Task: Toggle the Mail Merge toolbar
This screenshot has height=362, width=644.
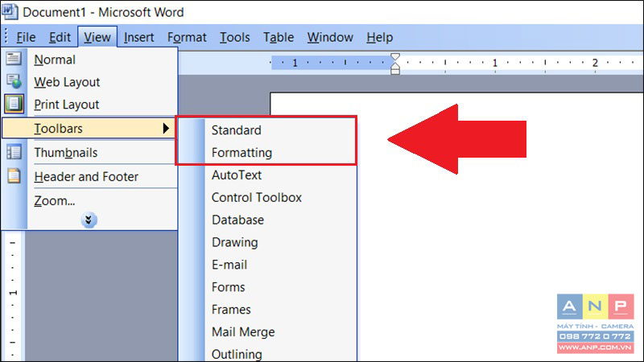Action: 267,331
